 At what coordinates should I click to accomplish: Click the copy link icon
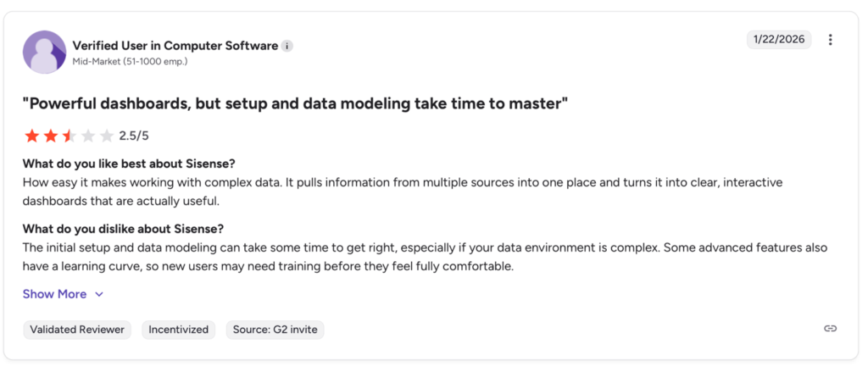(830, 329)
